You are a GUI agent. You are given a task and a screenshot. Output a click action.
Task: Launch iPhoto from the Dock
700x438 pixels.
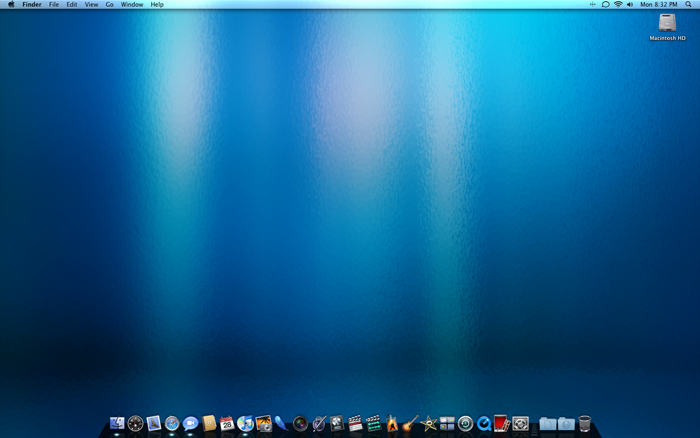pos(264,423)
